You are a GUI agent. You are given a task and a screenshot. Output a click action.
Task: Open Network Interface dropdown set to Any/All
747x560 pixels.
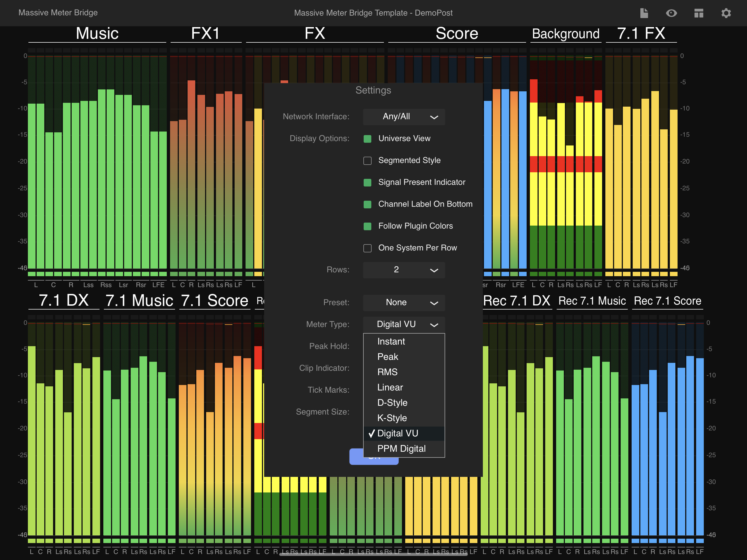(404, 116)
